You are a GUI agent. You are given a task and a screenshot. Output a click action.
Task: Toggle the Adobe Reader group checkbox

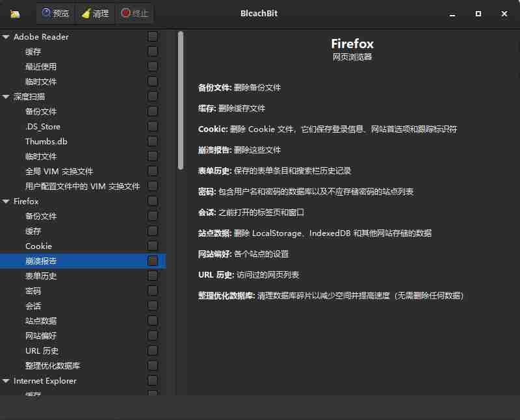[153, 36]
